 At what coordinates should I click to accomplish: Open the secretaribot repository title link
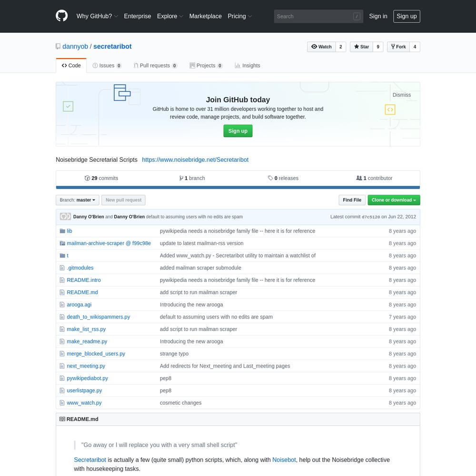pyautogui.click(x=112, y=47)
